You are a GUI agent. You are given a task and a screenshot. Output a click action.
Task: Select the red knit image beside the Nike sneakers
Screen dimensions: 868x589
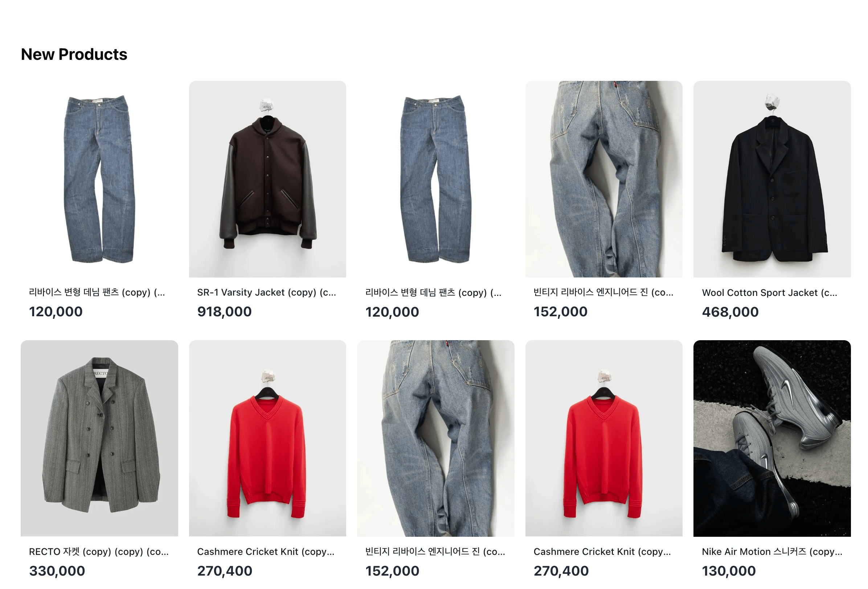point(604,438)
